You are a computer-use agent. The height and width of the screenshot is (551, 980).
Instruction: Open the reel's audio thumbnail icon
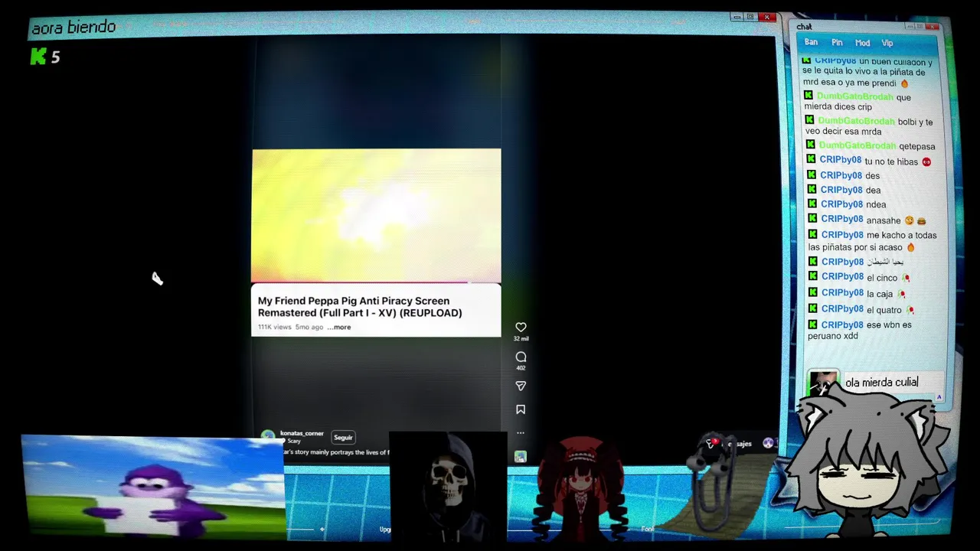pos(521,457)
